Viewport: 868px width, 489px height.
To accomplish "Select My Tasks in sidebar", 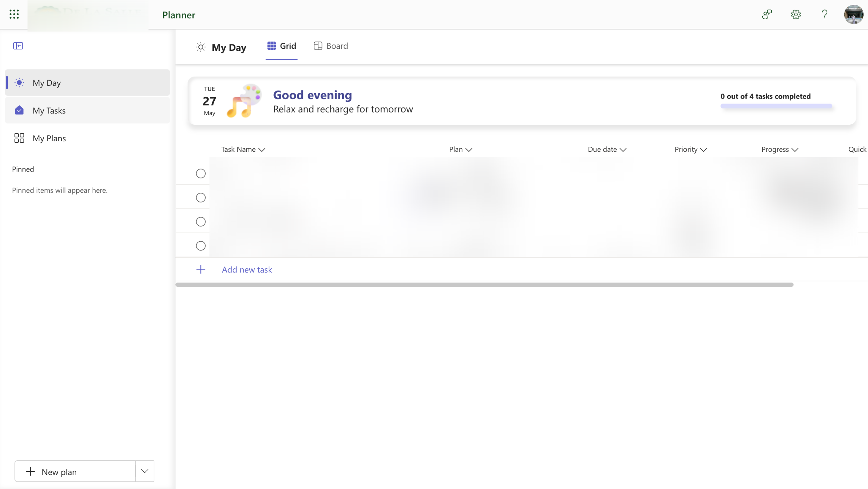I will [x=49, y=110].
